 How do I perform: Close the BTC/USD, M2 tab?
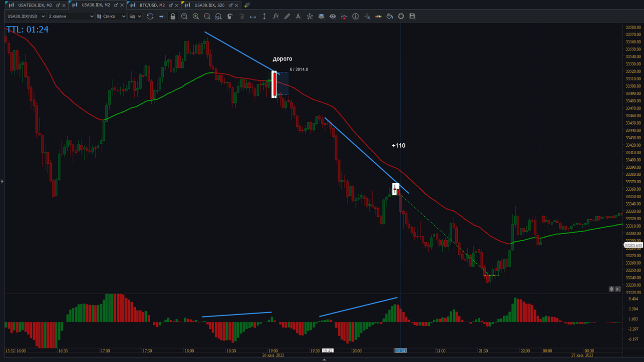pos(176,5)
